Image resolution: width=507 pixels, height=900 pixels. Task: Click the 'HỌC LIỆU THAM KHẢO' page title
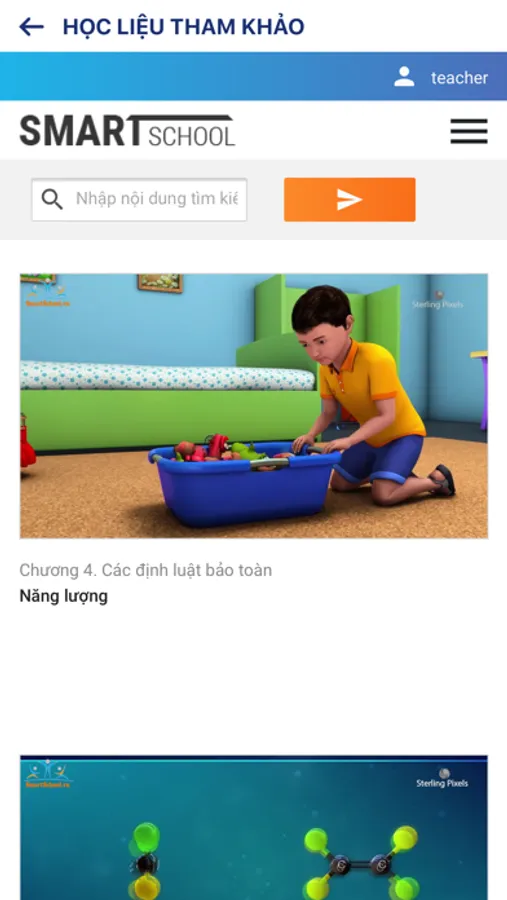184,26
